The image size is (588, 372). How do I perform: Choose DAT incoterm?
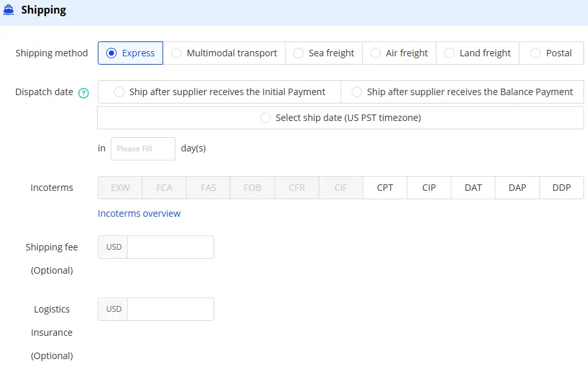473,188
